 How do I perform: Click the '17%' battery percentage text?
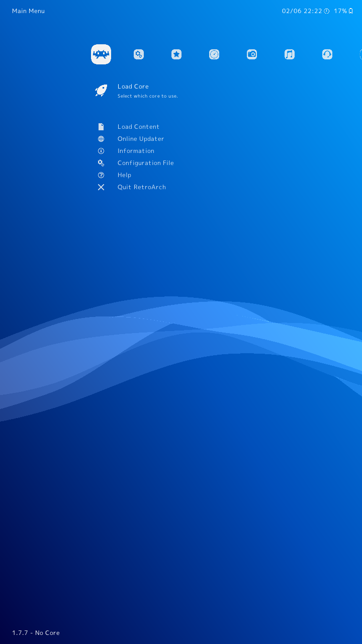[x=340, y=11]
